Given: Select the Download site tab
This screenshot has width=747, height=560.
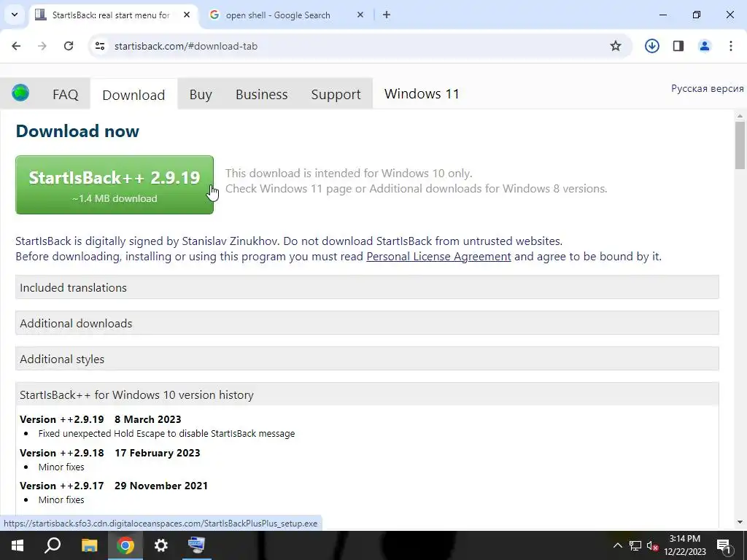Looking at the screenshot, I should (x=133, y=95).
